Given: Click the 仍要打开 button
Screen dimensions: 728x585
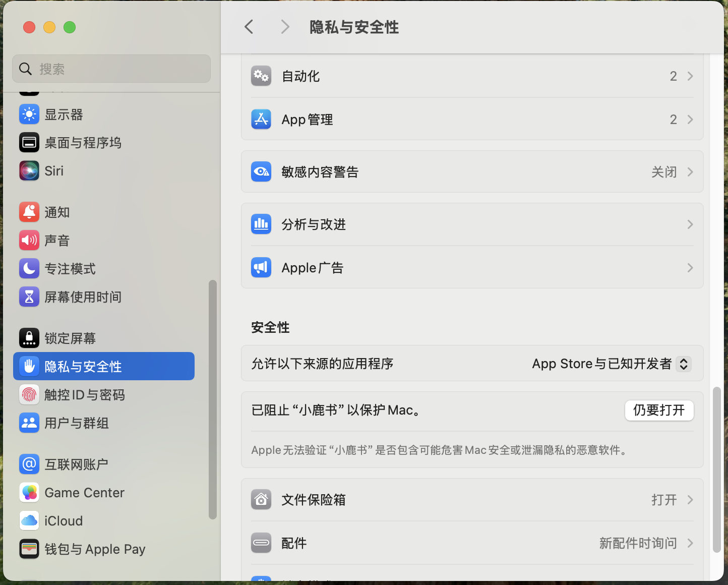Looking at the screenshot, I should tap(659, 411).
